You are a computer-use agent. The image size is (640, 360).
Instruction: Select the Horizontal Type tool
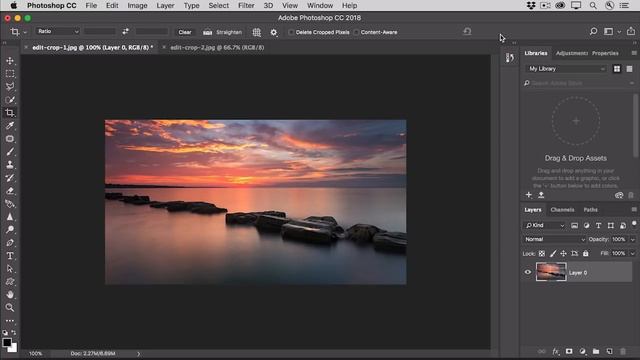coord(10,256)
